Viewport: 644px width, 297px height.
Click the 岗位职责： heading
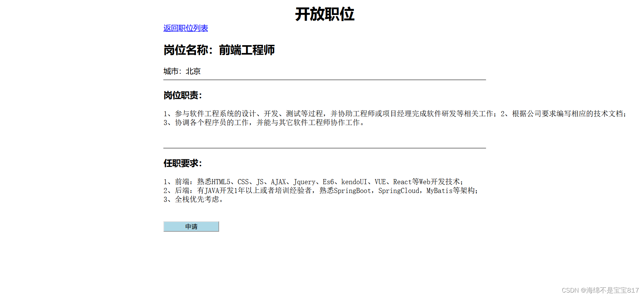183,95
